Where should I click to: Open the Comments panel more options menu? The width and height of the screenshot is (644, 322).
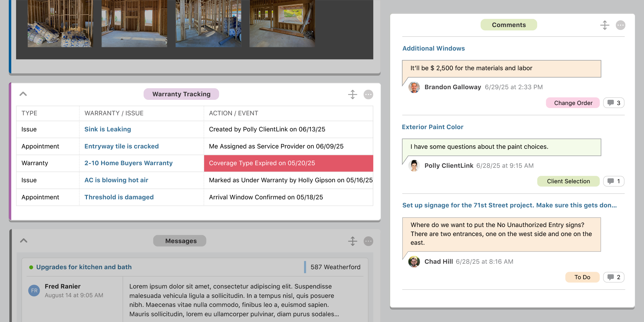(620, 25)
